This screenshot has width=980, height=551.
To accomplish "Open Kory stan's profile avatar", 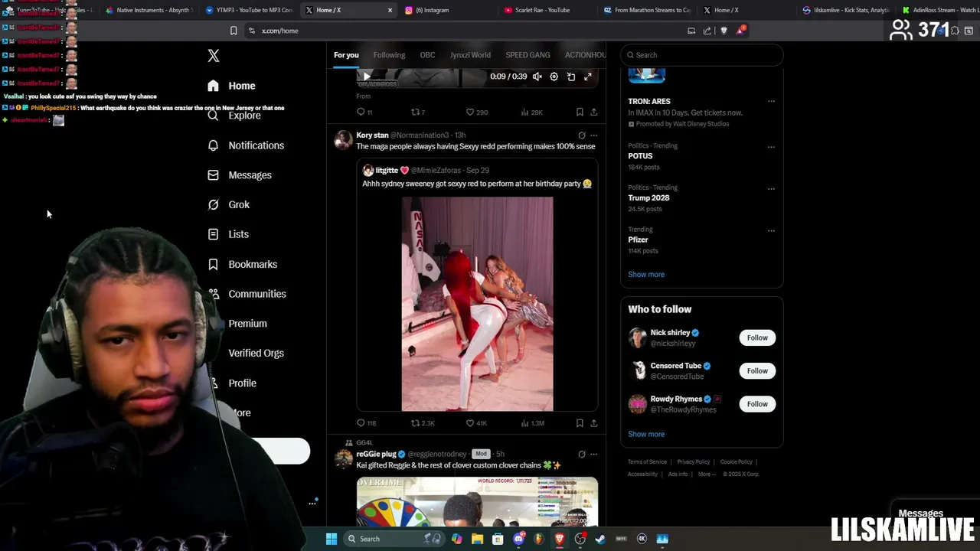I will [343, 139].
